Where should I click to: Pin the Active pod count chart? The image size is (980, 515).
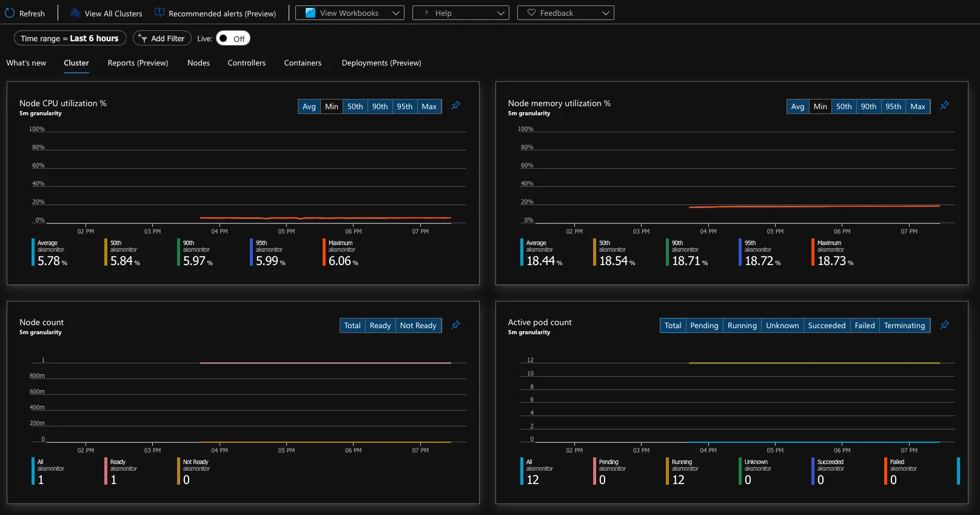(x=945, y=325)
